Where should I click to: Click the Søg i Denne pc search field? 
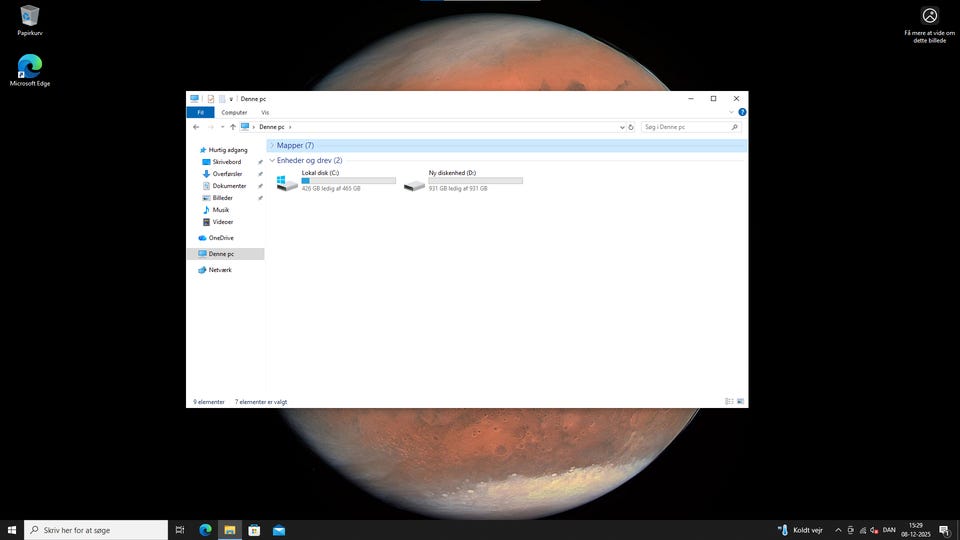point(686,127)
